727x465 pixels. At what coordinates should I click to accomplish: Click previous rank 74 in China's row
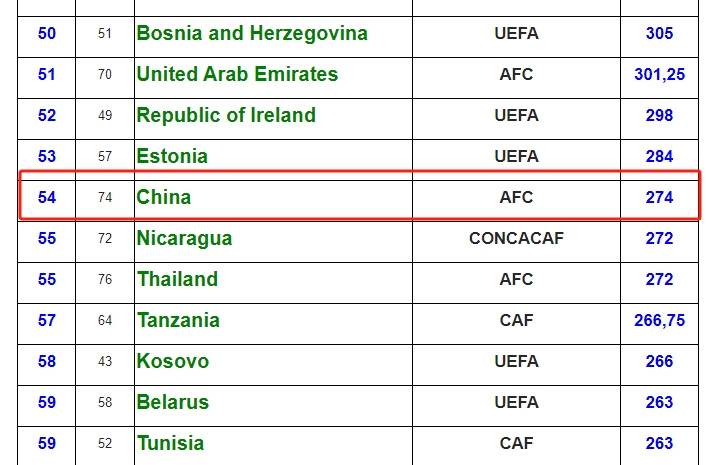105,198
